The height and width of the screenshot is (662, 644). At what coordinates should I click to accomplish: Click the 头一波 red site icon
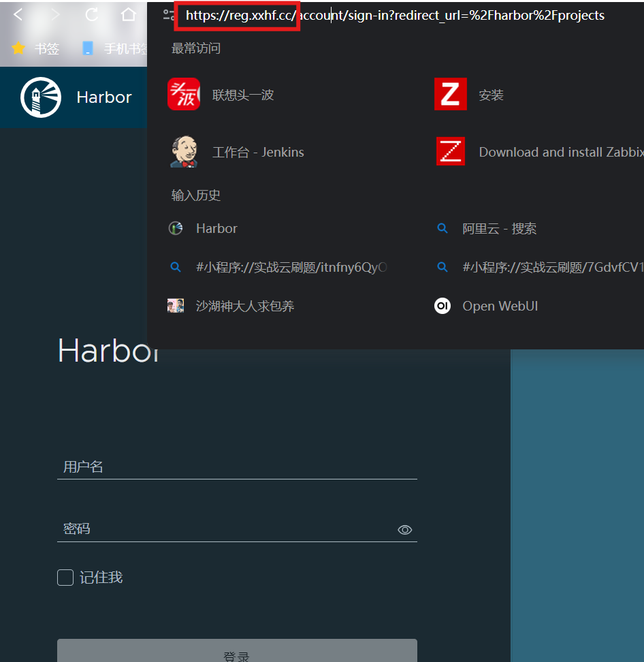(184, 94)
